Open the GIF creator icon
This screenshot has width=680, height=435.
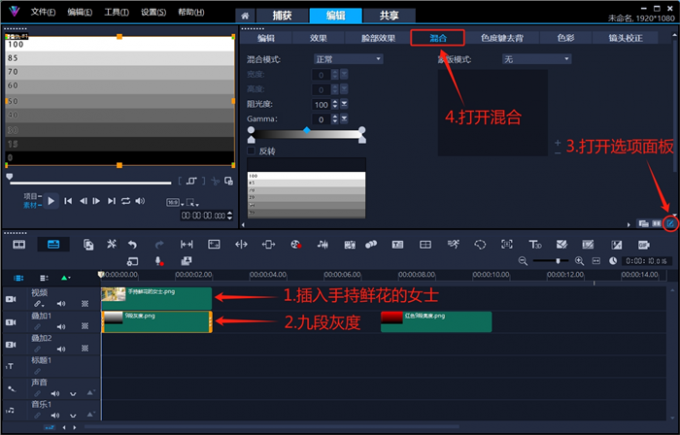[x=644, y=245]
